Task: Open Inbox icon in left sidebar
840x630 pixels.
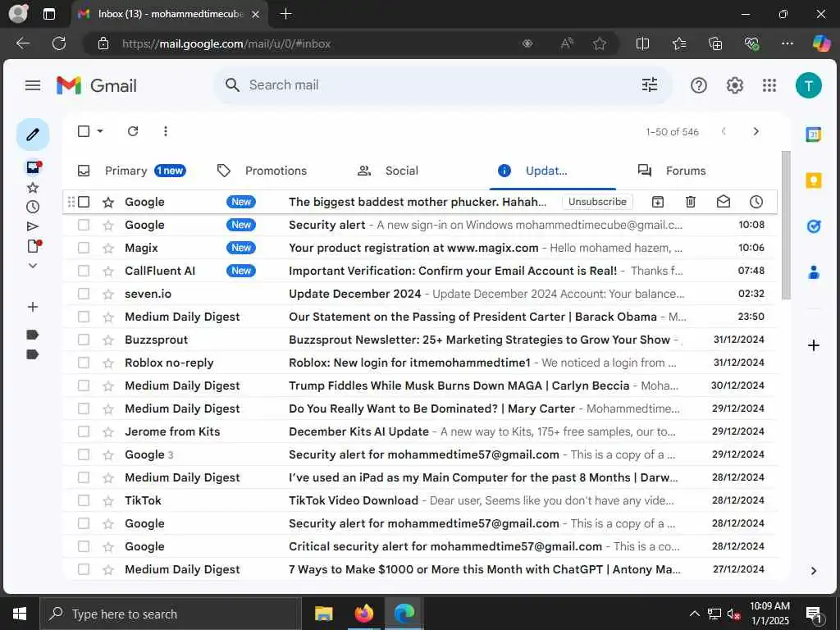Action: [33, 167]
